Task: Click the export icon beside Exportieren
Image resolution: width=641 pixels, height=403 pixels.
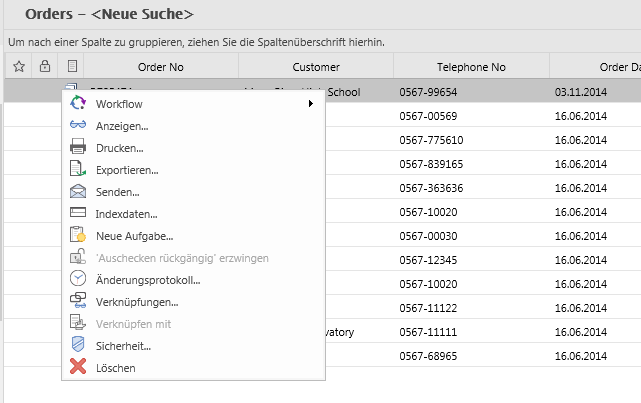Action: [78, 170]
